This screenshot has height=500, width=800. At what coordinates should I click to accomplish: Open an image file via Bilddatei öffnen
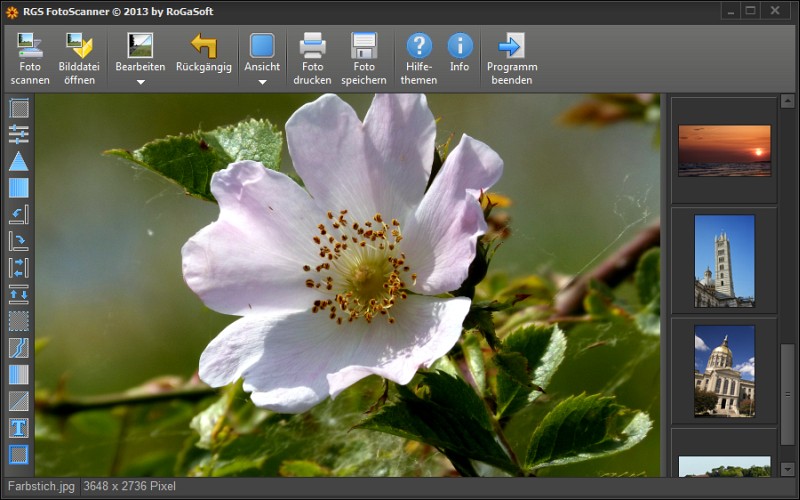(78, 57)
